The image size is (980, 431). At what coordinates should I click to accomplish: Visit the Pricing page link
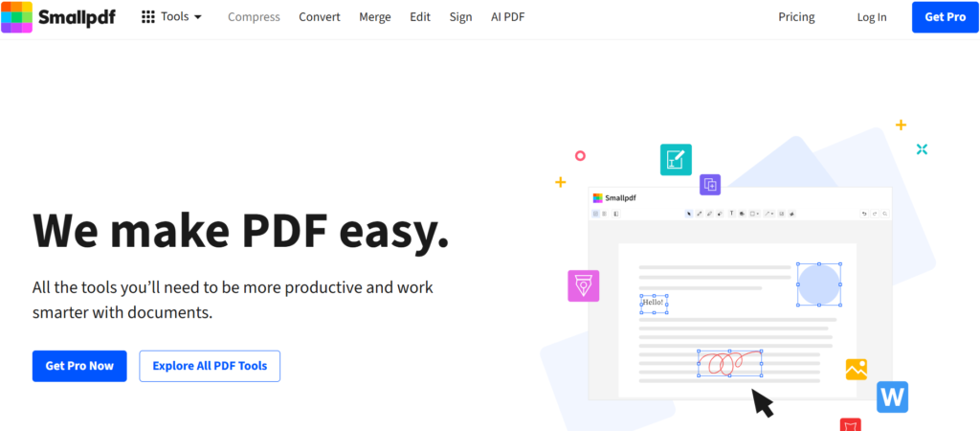click(796, 17)
